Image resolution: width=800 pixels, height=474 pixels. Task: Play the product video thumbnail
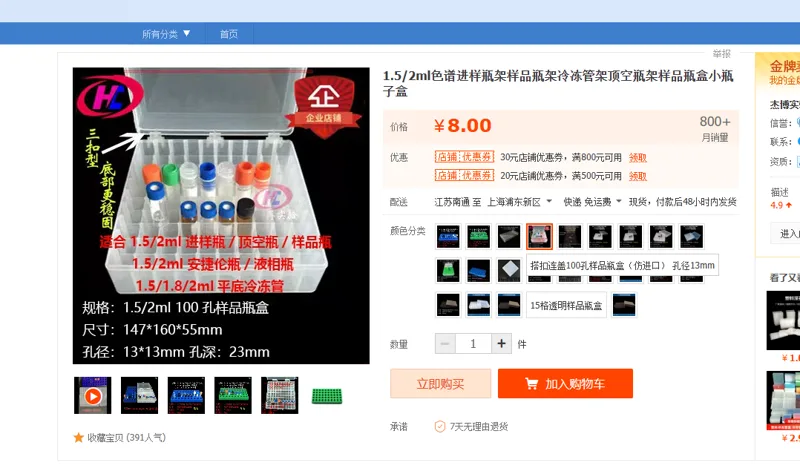[x=92, y=395]
